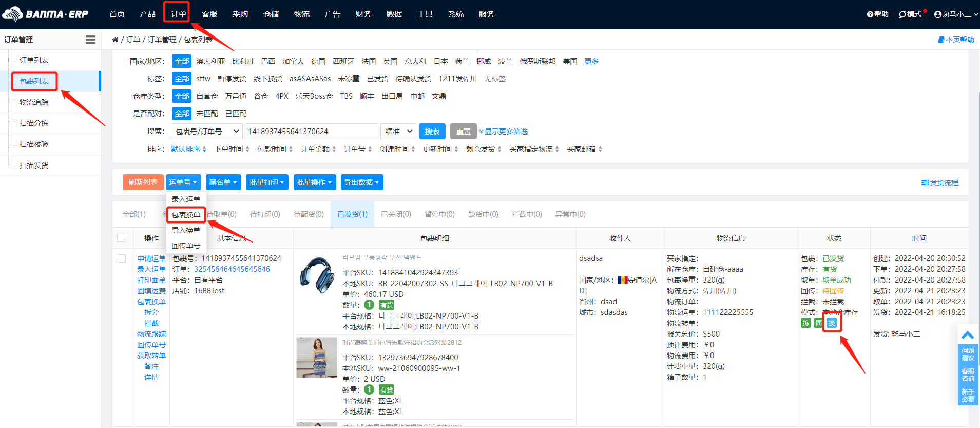
Task: Click the blue 换 status badge
Action: pos(832,323)
